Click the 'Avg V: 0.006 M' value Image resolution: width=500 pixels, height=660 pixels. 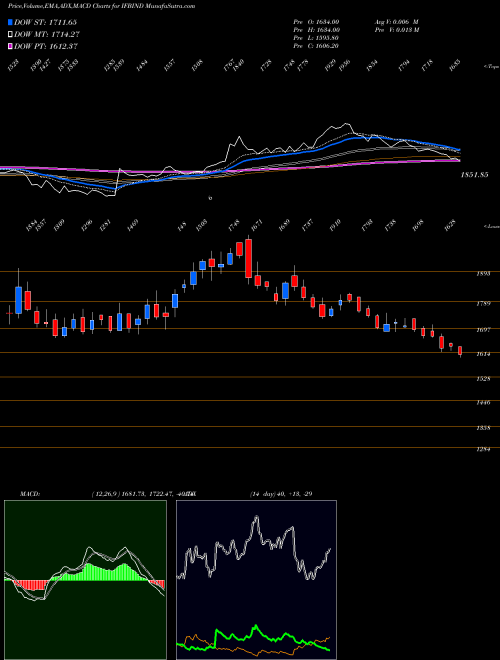click(396, 22)
